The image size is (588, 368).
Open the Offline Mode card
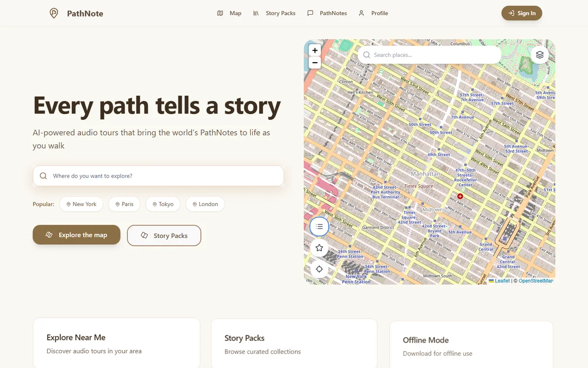tap(471, 345)
